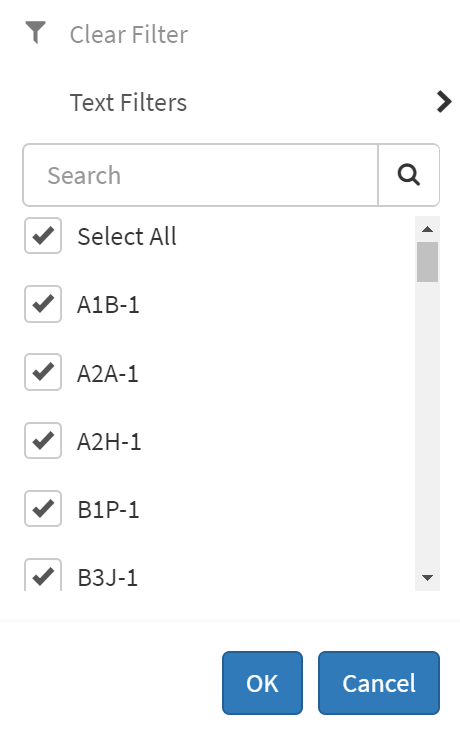Viewport: 460px width, 738px height.
Task: Click the magnifying glass search icon
Action: (x=409, y=175)
